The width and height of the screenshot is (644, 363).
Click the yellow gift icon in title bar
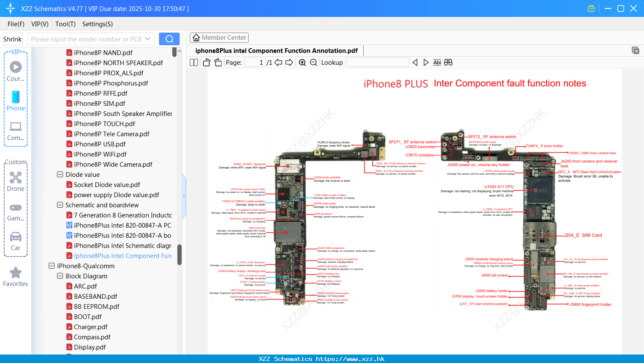pos(591,8)
